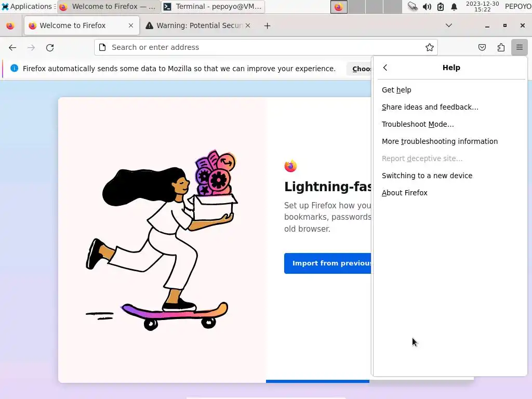Click the info icon in notification bar
Screen dimensions: 532x399
(14, 68)
